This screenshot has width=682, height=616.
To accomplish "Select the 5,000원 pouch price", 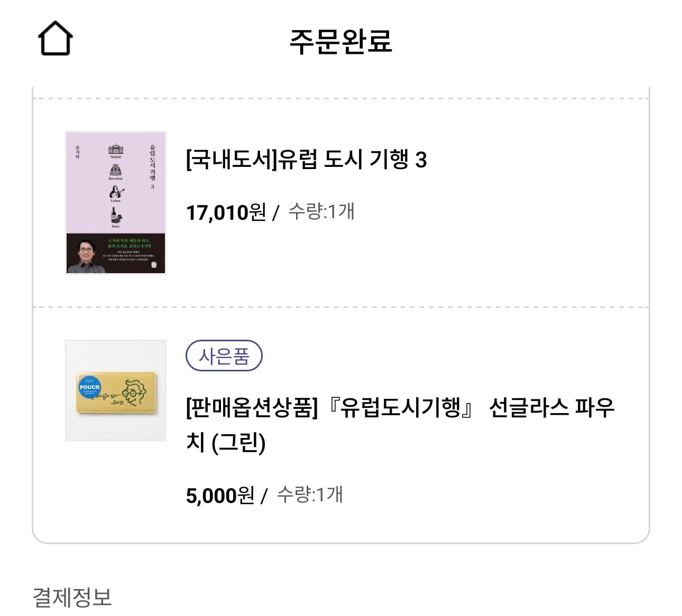I will tap(220, 496).
